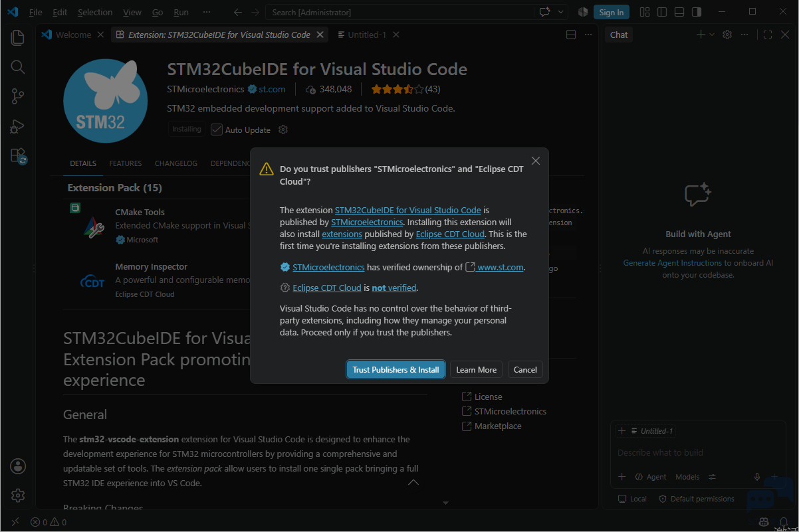Close the STM32CubeIDE extension tab

point(320,35)
